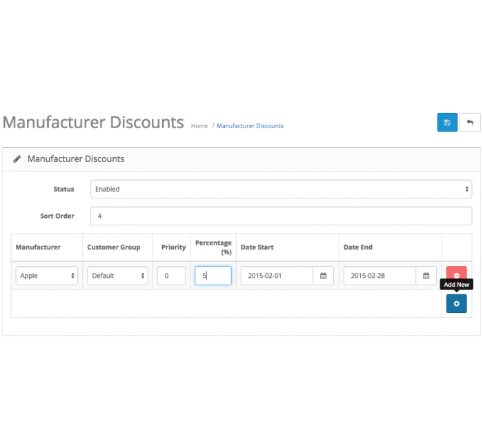Click the pencil icon in panel heading
This screenshot has width=483, height=448.
pos(17,159)
